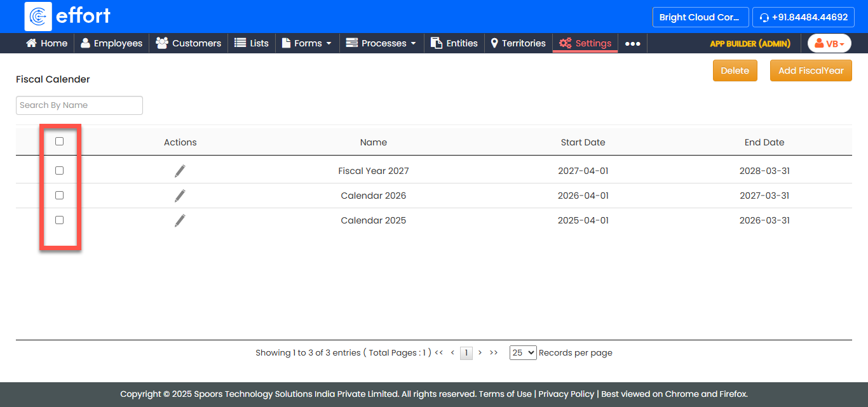Open the VB user profile dropdown
Screen dimensions: 868x407
(x=829, y=43)
